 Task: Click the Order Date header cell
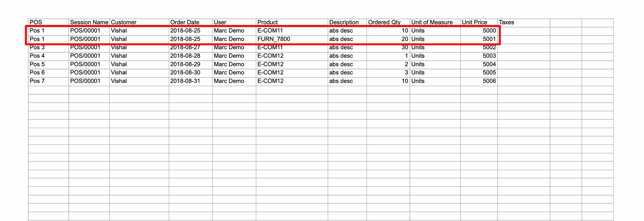click(x=191, y=22)
